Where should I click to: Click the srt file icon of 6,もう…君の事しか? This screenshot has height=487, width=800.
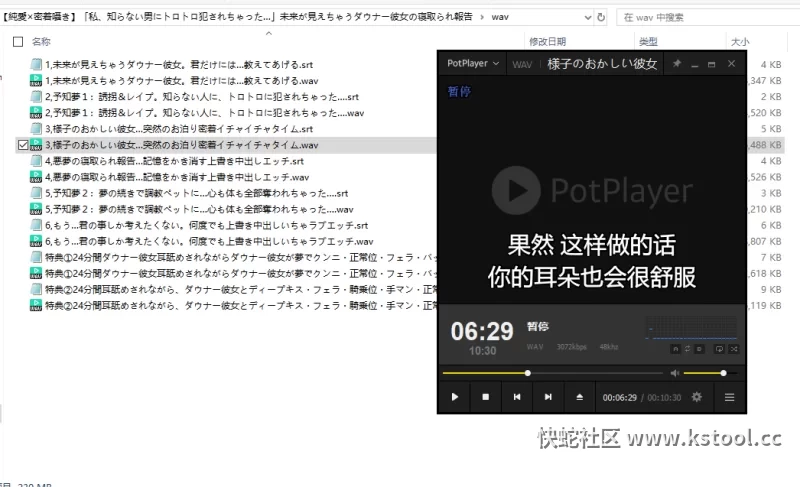click(x=36, y=225)
